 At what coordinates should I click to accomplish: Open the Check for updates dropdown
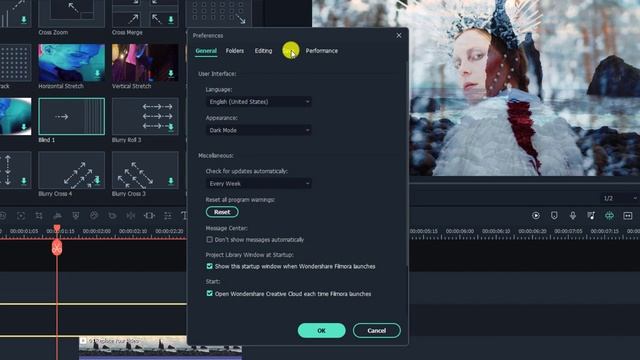(258, 184)
